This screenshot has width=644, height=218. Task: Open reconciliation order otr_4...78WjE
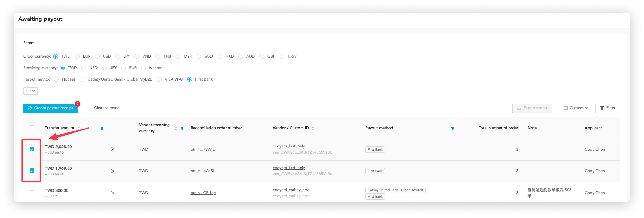(x=202, y=149)
